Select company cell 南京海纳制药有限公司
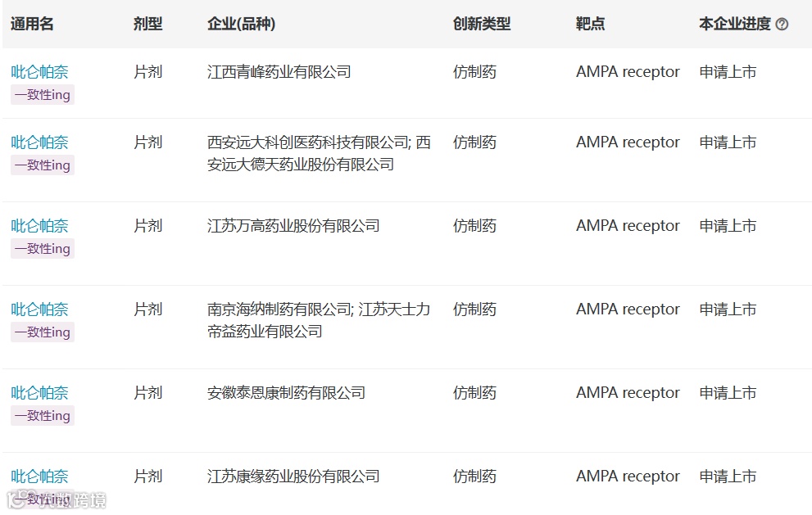This screenshot has height=515, width=812. tap(319, 320)
